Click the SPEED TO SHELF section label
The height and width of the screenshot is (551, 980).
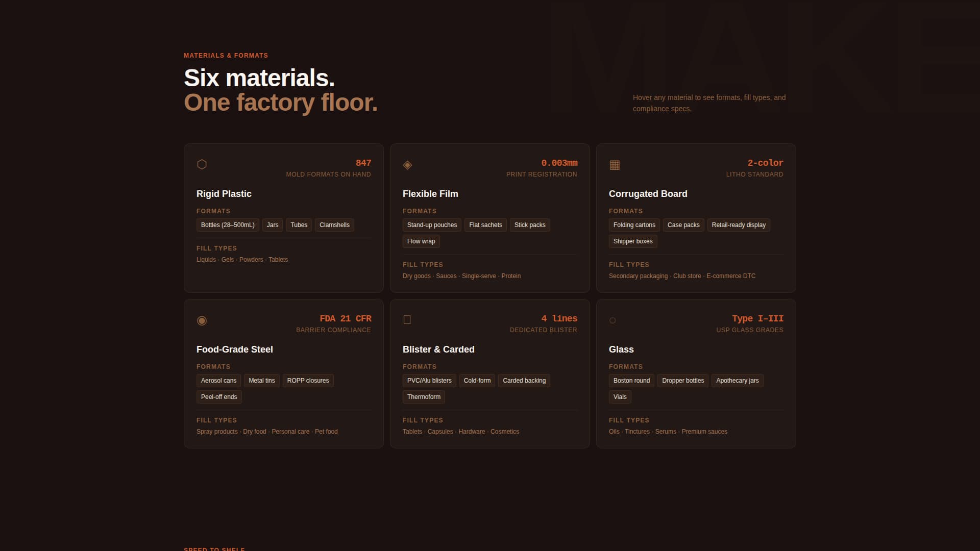pos(214,548)
